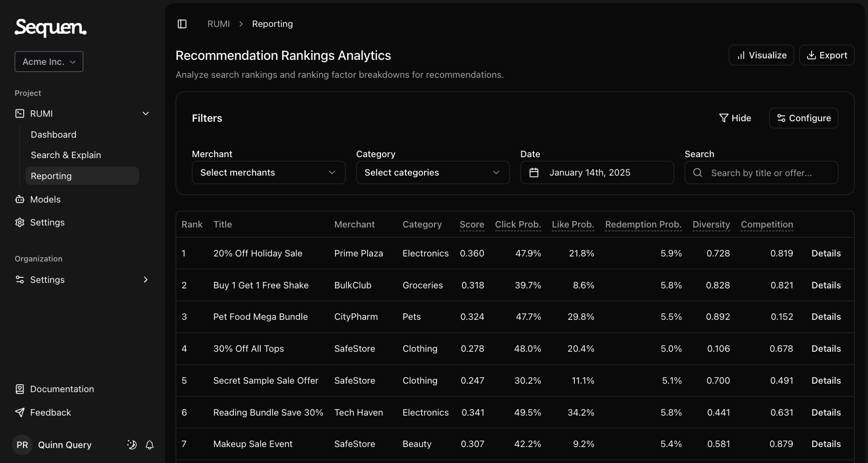The width and height of the screenshot is (868, 463).
Task: Open the Select categories dropdown
Action: pos(432,172)
